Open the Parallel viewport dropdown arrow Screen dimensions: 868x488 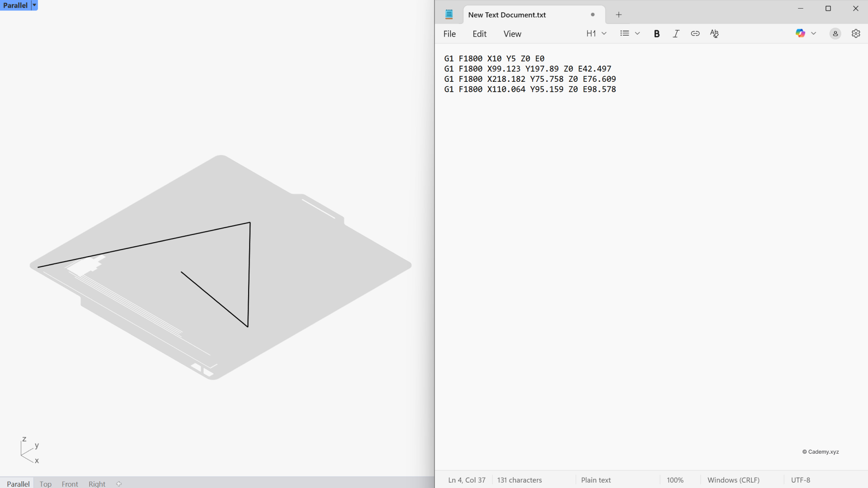pyautogui.click(x=34, y=5)
